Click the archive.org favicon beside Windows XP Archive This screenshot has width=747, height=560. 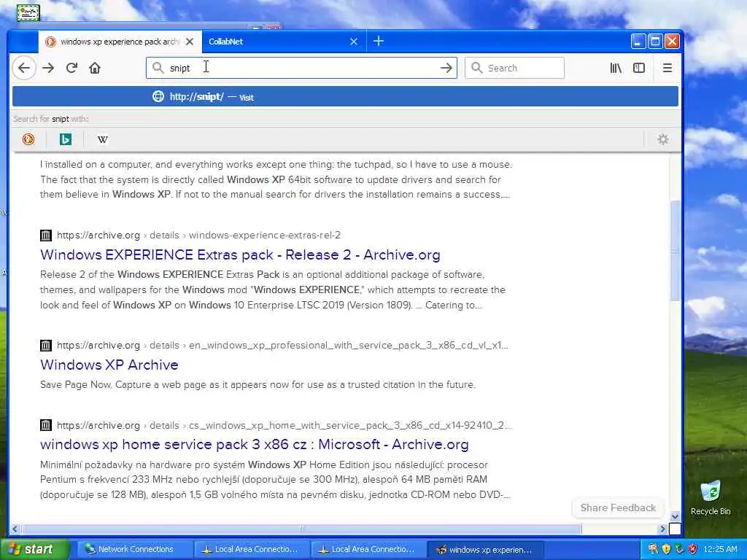coord(46,345)
